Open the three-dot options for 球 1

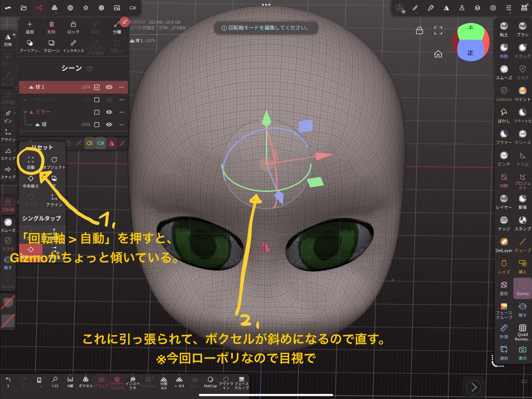point(122,87)
